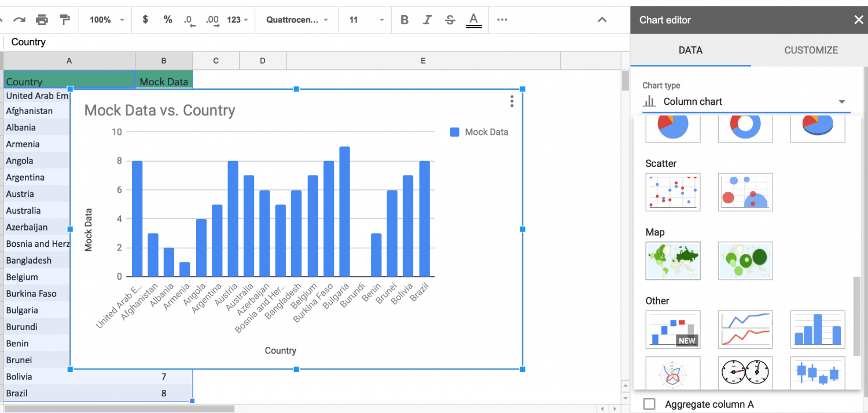Open the chart's three-dot options menu
Viewport: 868px width, 413px height.
(x=512, y=101)
